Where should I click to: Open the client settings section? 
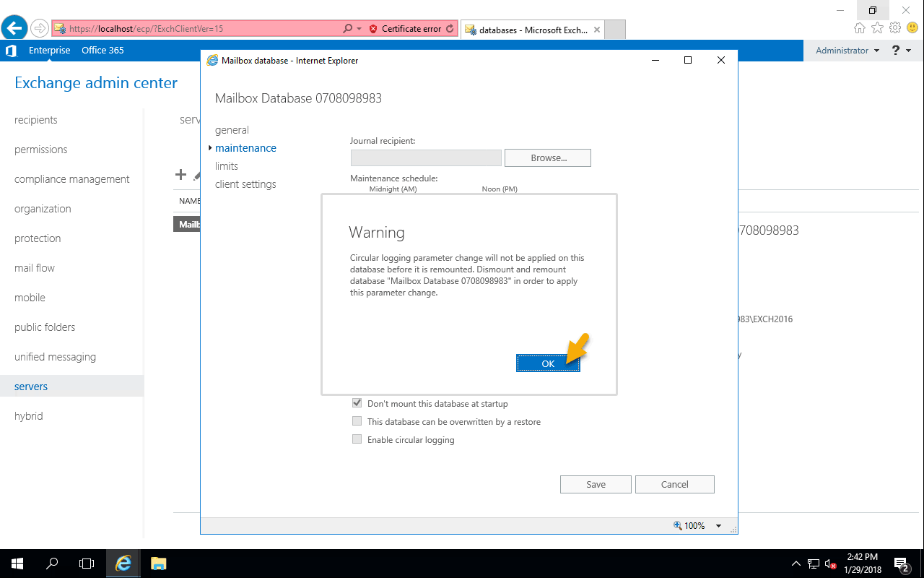point(245,184)
